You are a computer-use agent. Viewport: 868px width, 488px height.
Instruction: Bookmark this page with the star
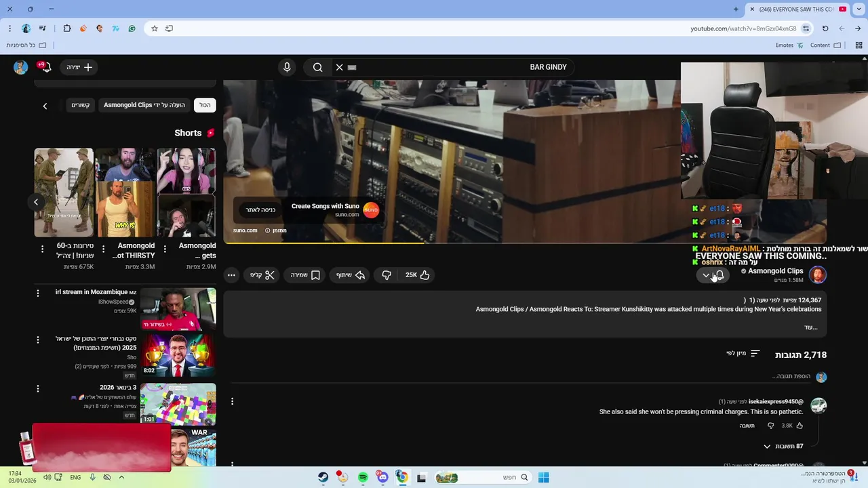pyautogui.click(x=155, y=28)
